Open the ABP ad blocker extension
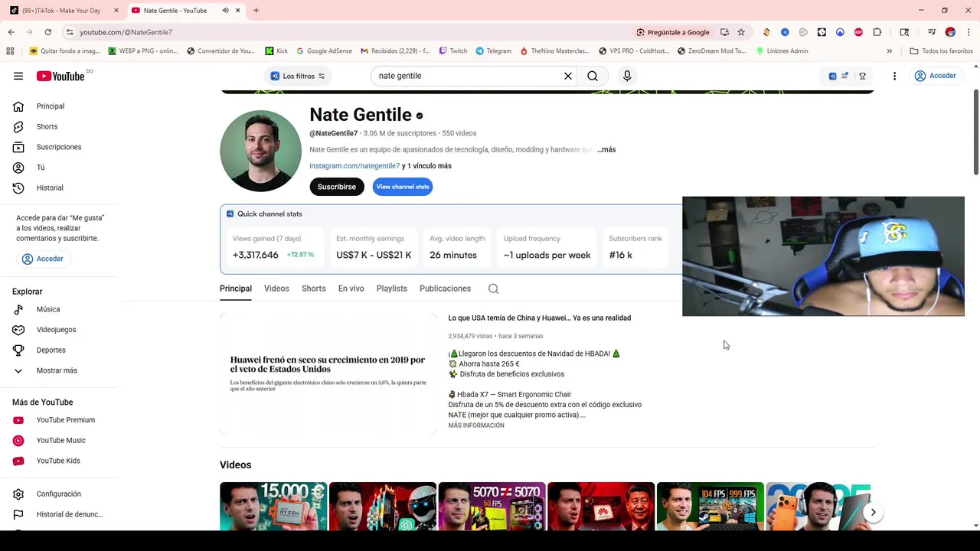Viewport: 980px width, 551px height. 858,32
